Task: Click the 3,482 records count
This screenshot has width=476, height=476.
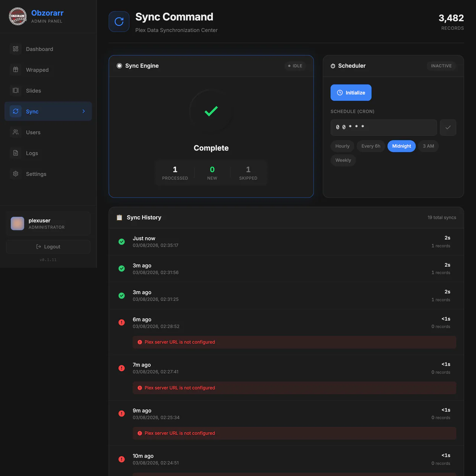Action: [451, 18]
